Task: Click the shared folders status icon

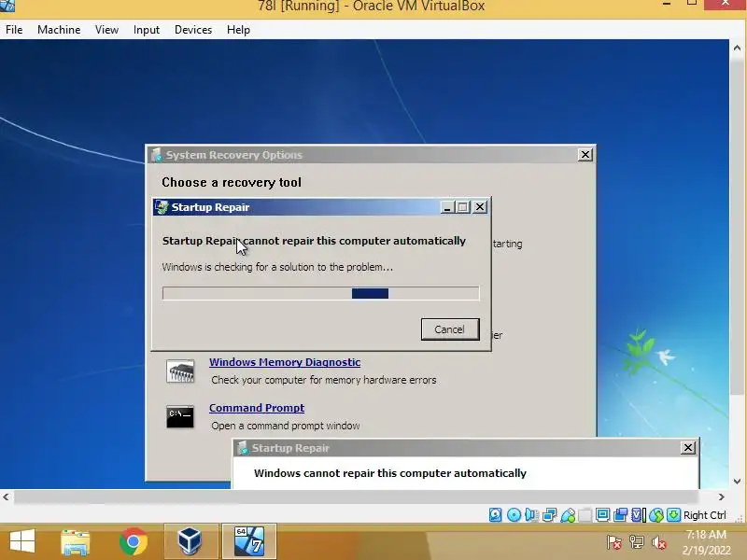Action: point(585,515)
